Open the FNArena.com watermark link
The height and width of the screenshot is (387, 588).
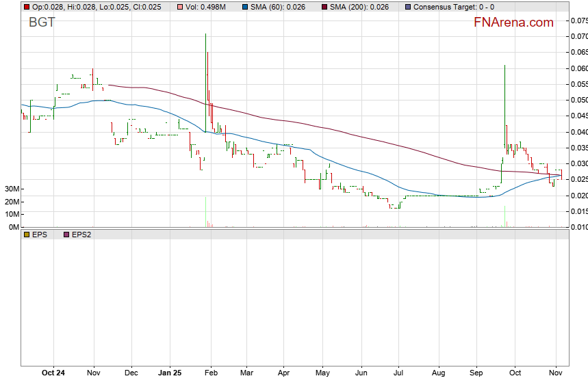513,23
